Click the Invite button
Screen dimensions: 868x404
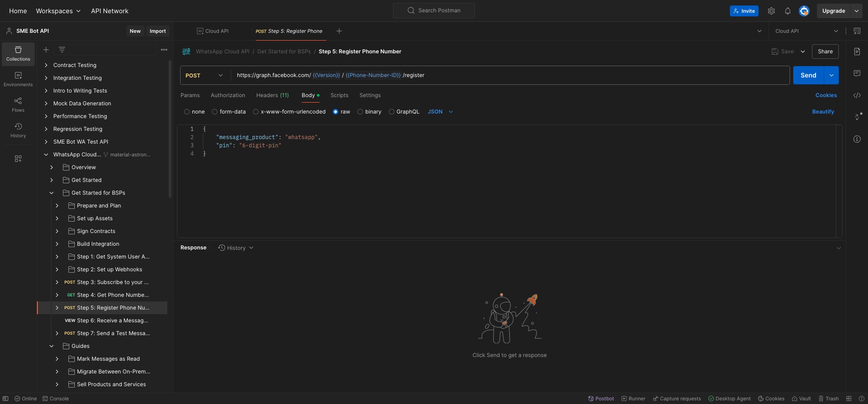point(744,11)
